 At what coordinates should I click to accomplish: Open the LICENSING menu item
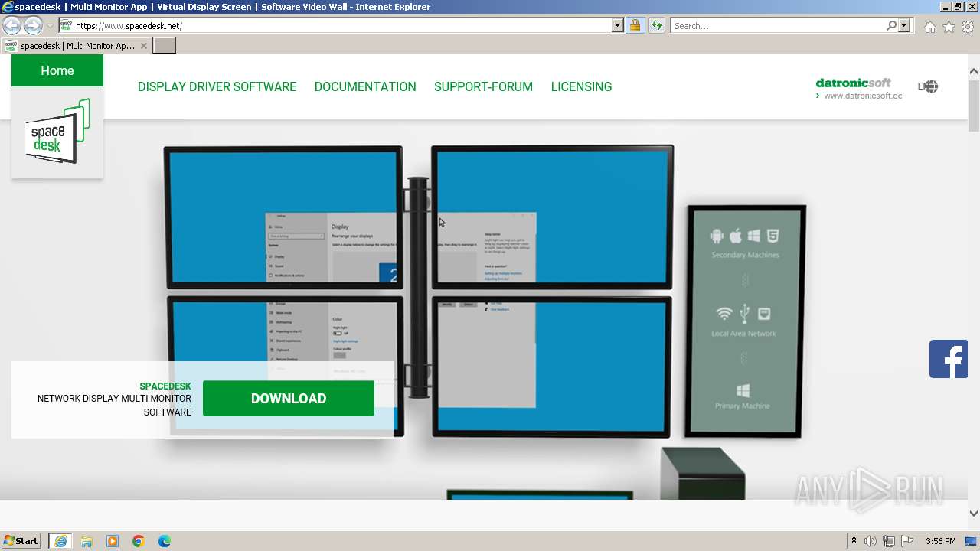pos(581,86)
